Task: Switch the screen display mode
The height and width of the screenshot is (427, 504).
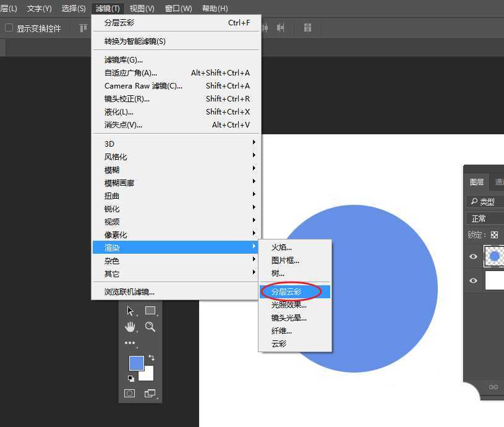Action: pos(149,393)
